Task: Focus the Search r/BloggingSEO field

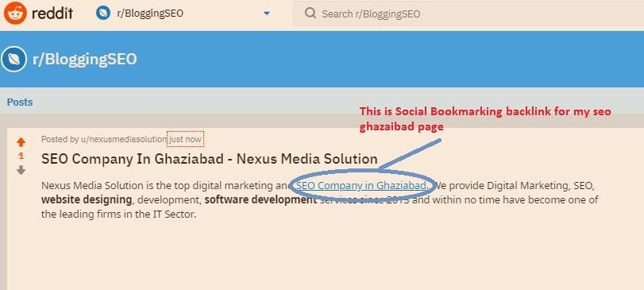Action: click(x=469, y=14)
